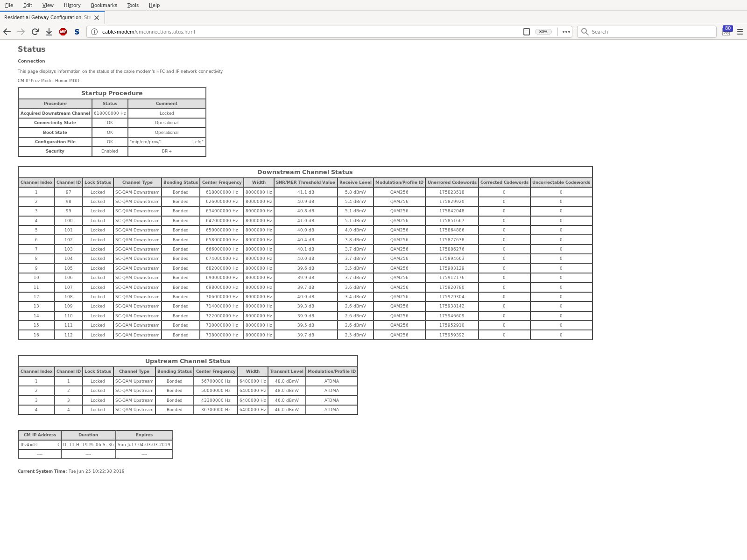Click the blue S extension icon
The height and width of the screenshot is (560, 747).
click(77, 32)
